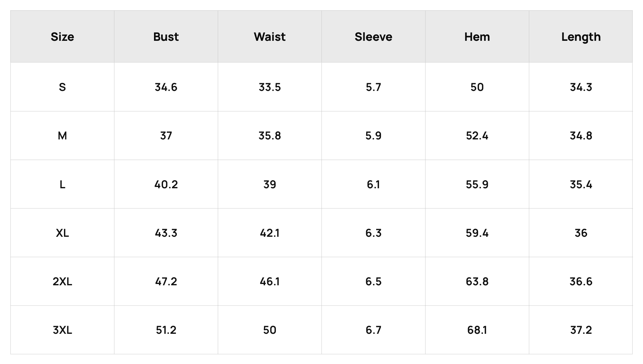Click bust value 34.6 for size S
The width and height of the screenshot is (643, 364).
point(166,87)
